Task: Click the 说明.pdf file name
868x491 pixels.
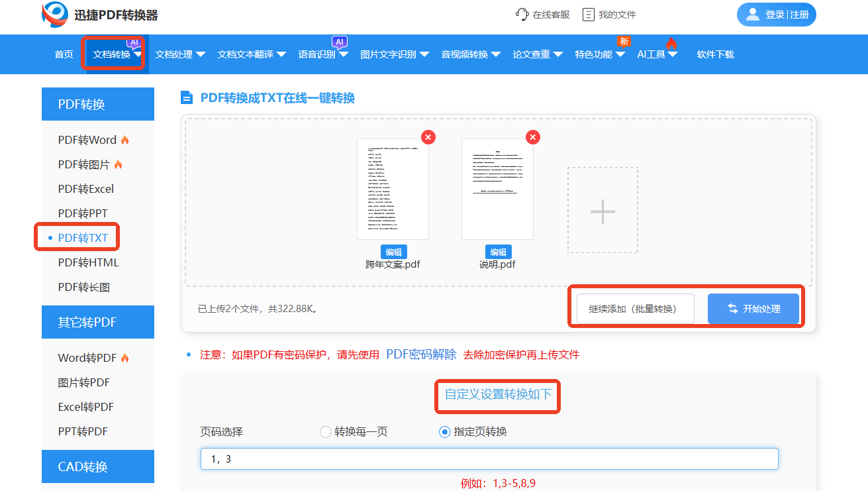Action: coord(497,264)
